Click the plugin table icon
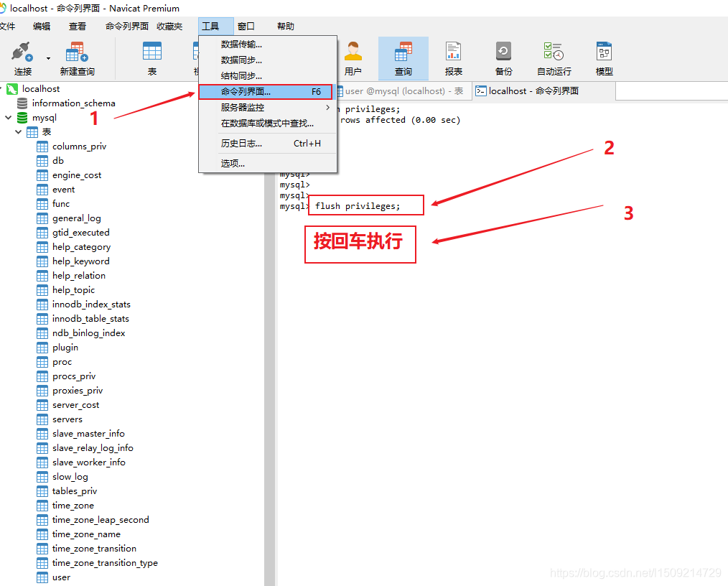The height and width of the screenshot is (586, 728). [x=42, y=348]
